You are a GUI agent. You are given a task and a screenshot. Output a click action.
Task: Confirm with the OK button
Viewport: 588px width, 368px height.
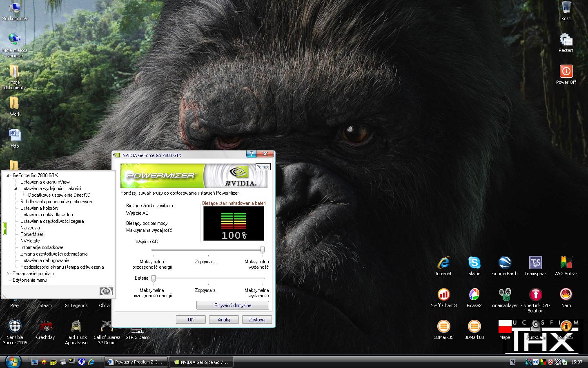pyautogui.click(x=191, y=319)
